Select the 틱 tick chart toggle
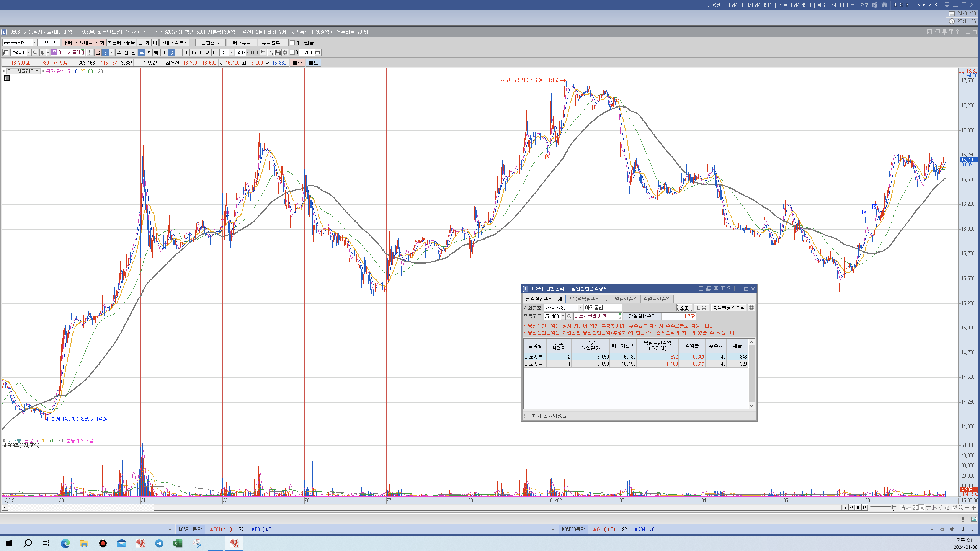 [156, 52]
